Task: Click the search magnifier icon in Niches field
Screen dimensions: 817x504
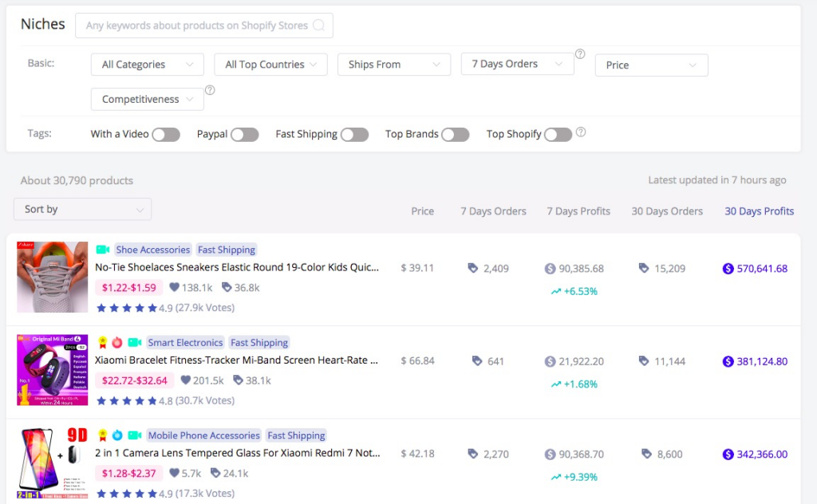Action: tap(318, 25)
